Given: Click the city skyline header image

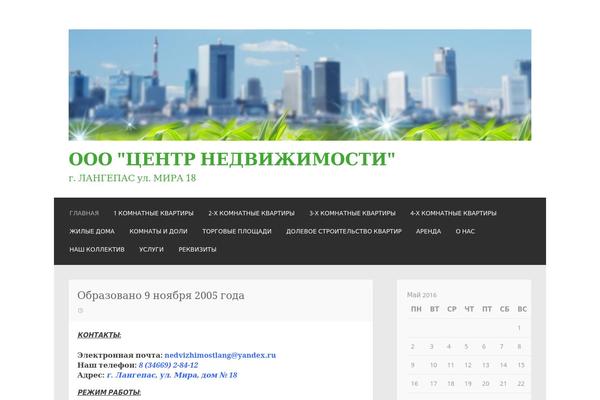Looking at the screenshot, I should coord(300,85).
